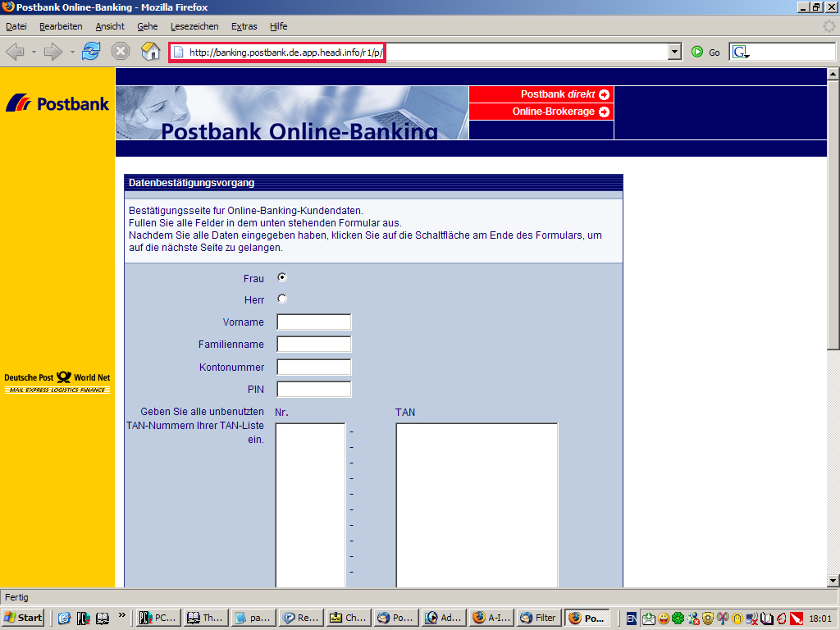Follow the Postbank direkt link
The image size is (840, 630).
coord(558,94)
